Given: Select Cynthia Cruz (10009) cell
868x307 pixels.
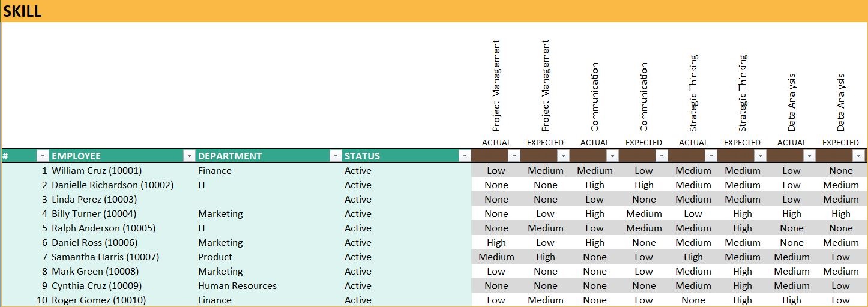Looking at the screenshot, I should 122,285.
